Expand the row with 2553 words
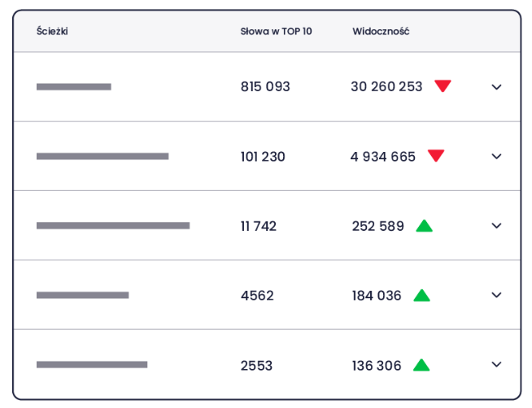This screenshot has height=408, width=532. (496, 364)
